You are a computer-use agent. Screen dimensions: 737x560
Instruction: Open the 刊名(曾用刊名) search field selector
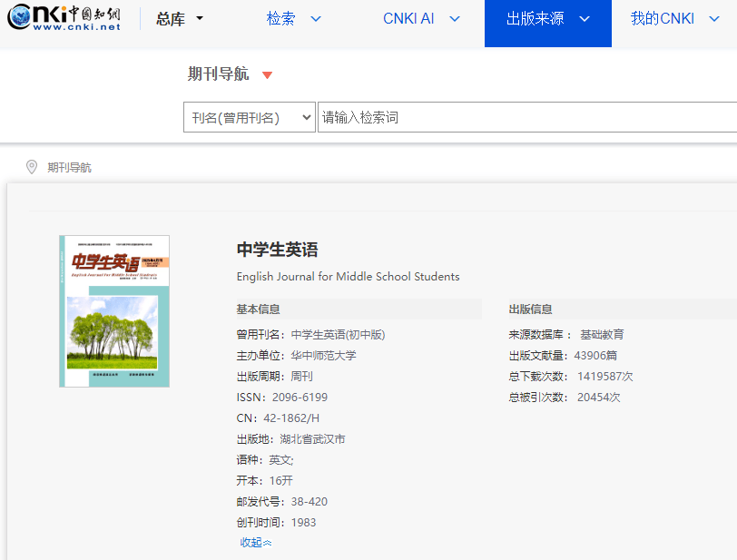[249, 117]
